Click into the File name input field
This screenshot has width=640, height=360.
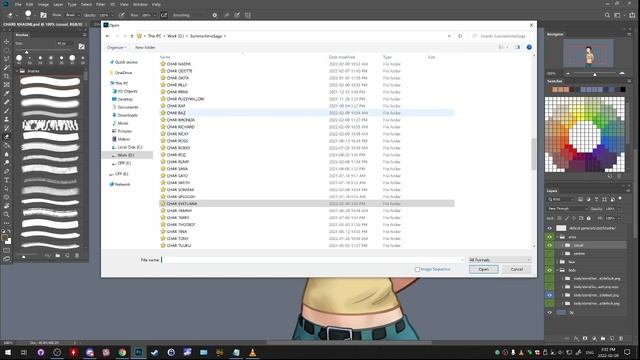[313, 260]
